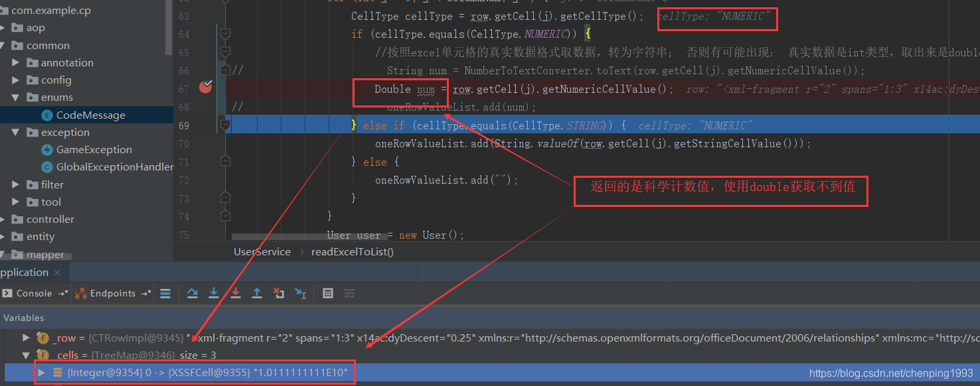Expand the _row variable node
The height and width of the screenshot is (386, 980).
pyautogui.click(x=27, y=338)
